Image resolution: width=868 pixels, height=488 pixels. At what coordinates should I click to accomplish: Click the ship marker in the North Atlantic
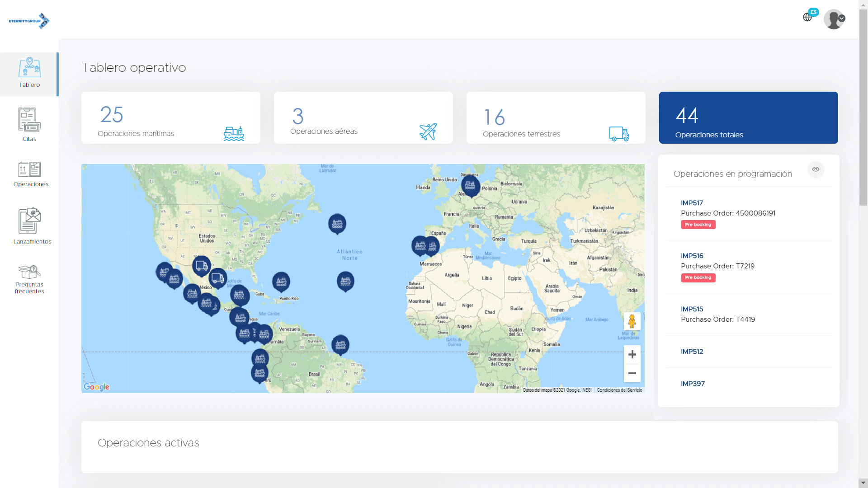pyautogui.click(x=337, y=224)
